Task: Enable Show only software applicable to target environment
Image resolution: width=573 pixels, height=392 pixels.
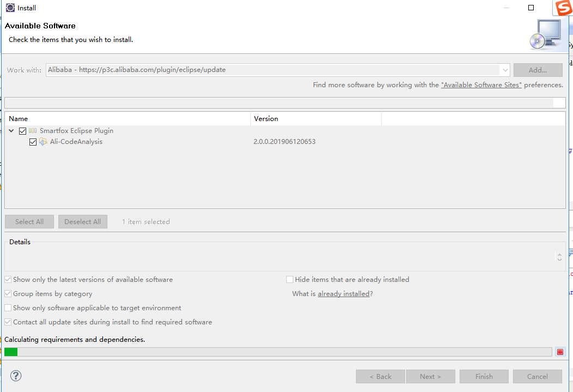Action: click(8, 308)
